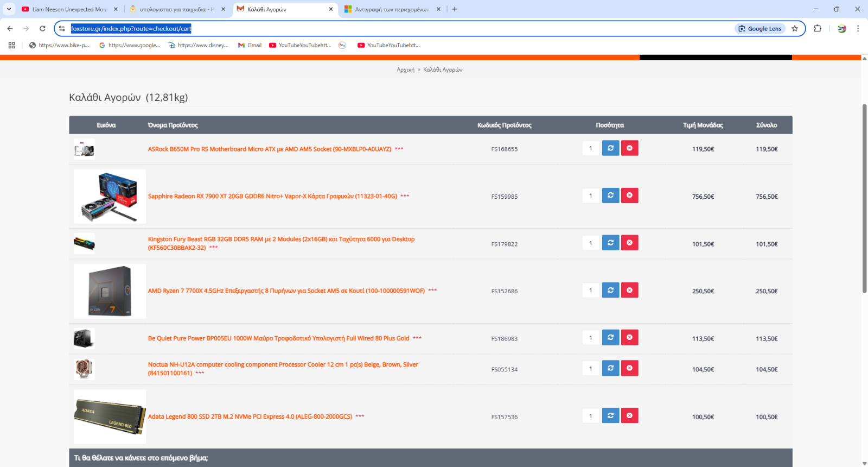Open Adata Legend 800 SSD product link
Screen dimensions: 868x467
(x=250, y=416)
